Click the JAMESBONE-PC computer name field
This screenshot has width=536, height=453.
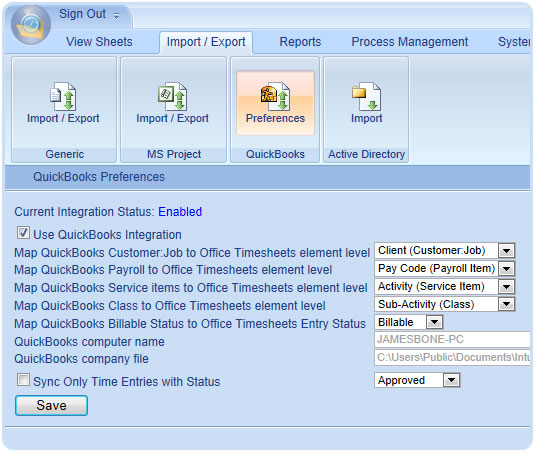pos(452,339)
